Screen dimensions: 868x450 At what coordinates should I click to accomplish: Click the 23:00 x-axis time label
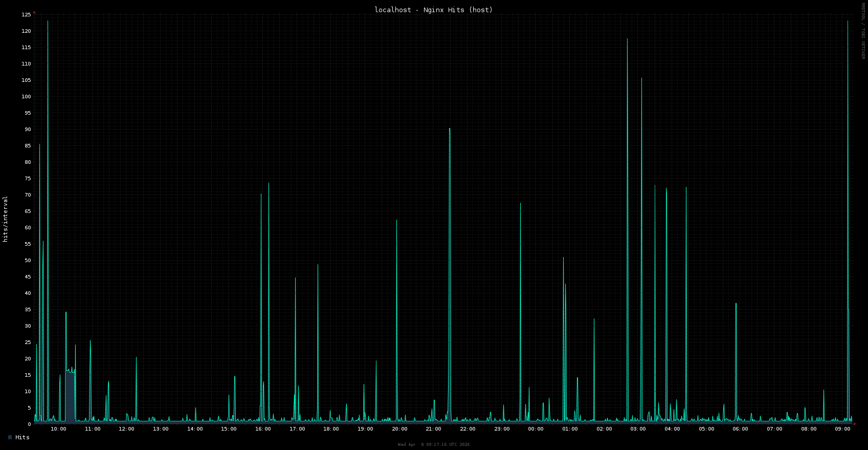502,429
